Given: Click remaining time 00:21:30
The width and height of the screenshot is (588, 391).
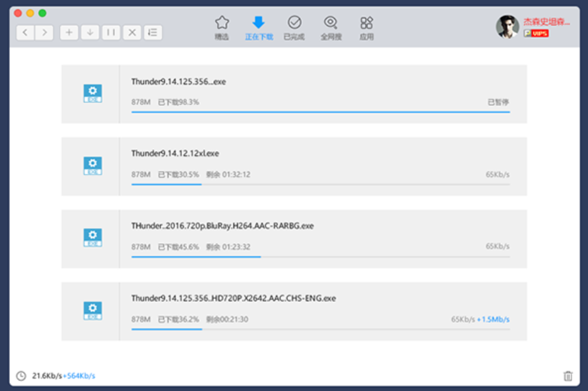Looking at the screenshot, I should [x=227, y=320].
